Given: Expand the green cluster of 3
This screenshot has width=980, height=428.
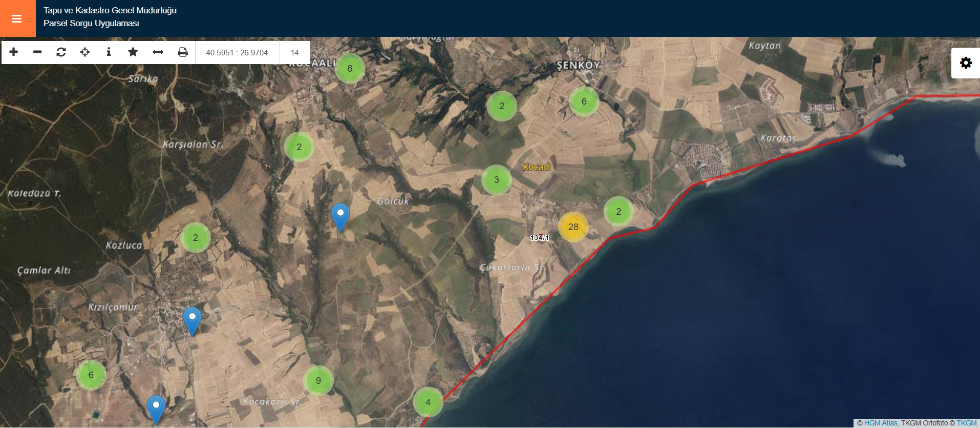Looking at the screenshot, I should 496,180.
